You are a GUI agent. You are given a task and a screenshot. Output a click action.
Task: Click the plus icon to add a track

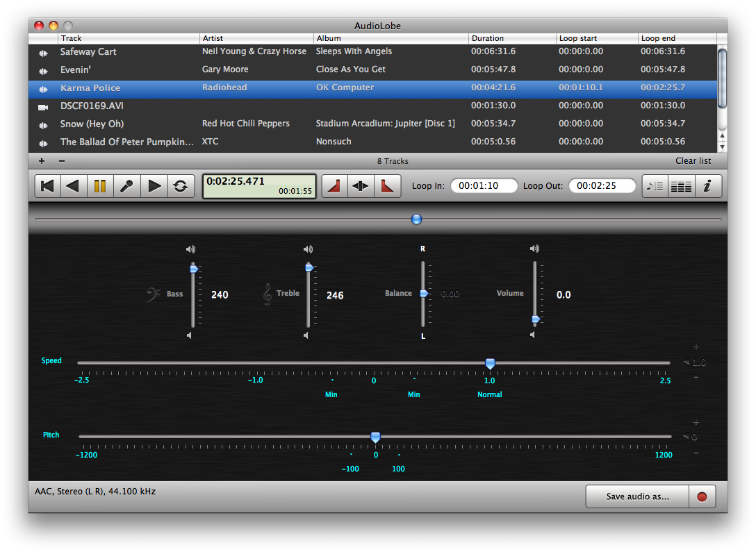click(x=42, y=161)
